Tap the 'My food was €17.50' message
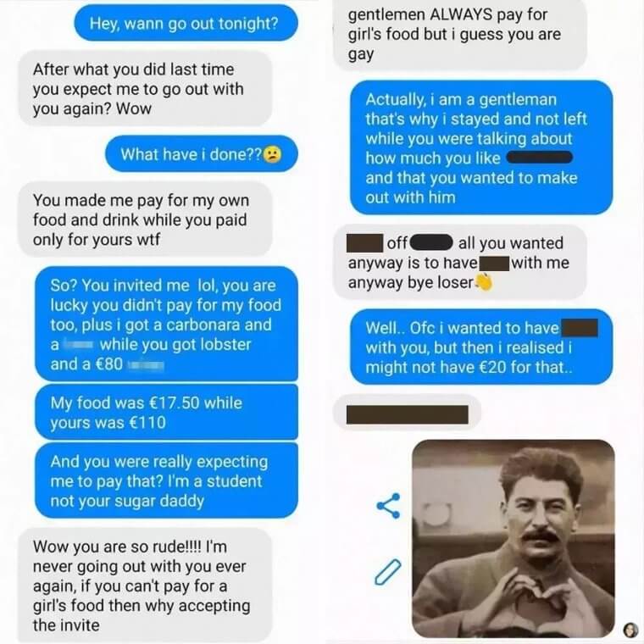Image resolution: width=644 pixels, height=644 pixels. (166, 413)
